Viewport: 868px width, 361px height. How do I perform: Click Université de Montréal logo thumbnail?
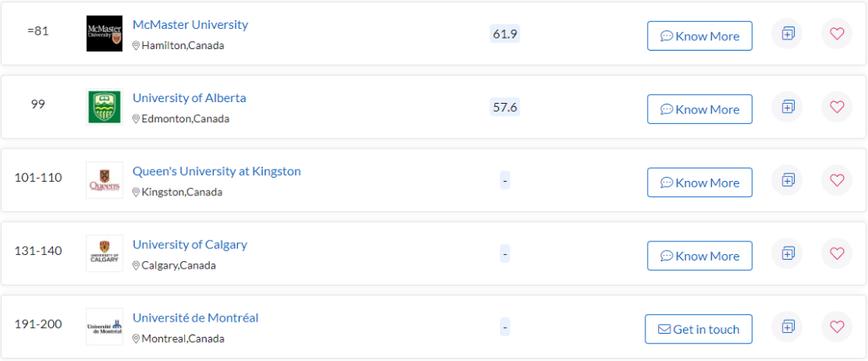click(x=104, y=326)
